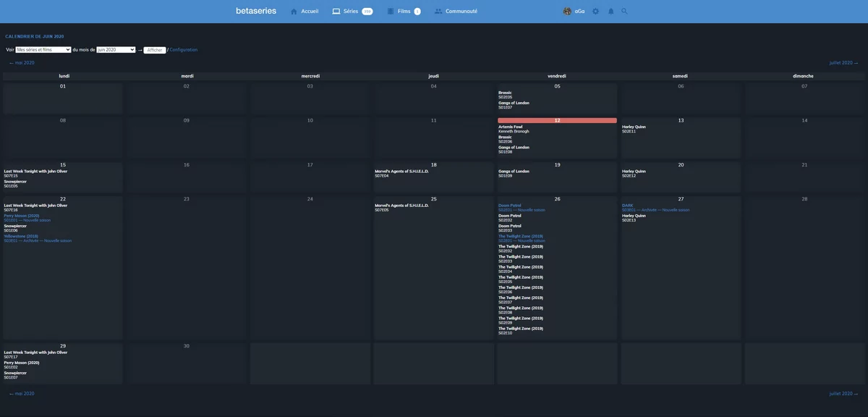Open the DARK S03E01 entry

[x=655, y=208]
